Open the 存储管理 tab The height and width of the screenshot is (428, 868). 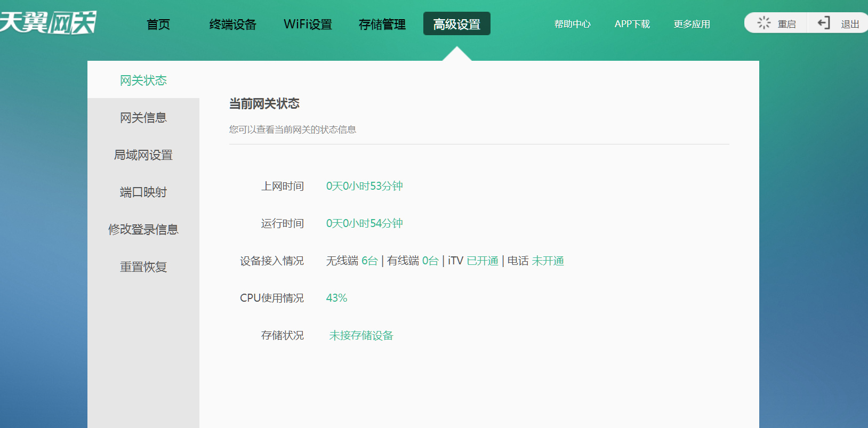click(x=382, y=25)
